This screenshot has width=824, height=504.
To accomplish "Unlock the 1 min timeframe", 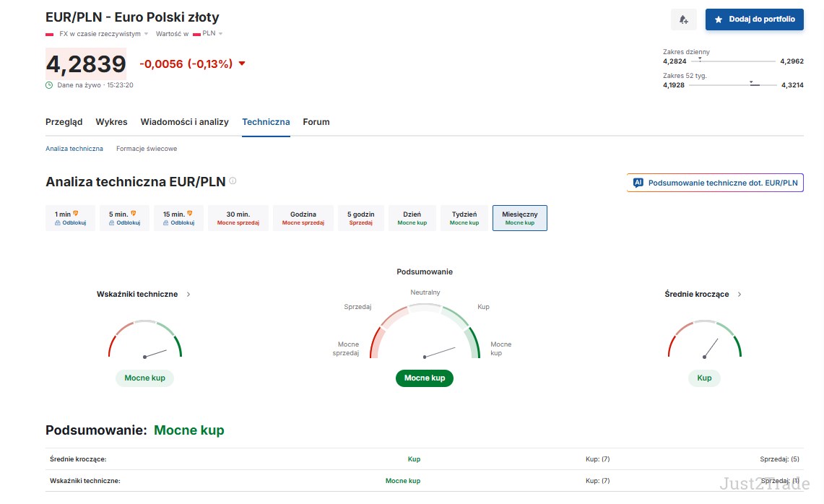I will pyautogui.click(x=71, y=218).
